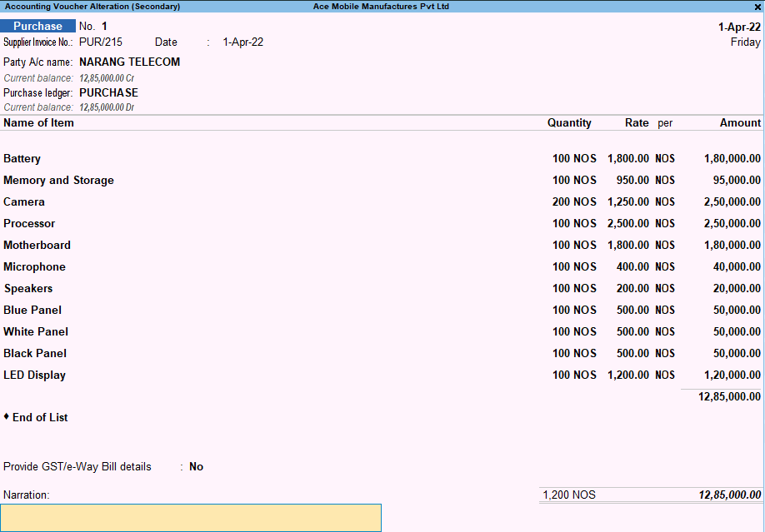
Task: Close the Accounting Voucher Alteration window
Action: [x=757, y=6]
